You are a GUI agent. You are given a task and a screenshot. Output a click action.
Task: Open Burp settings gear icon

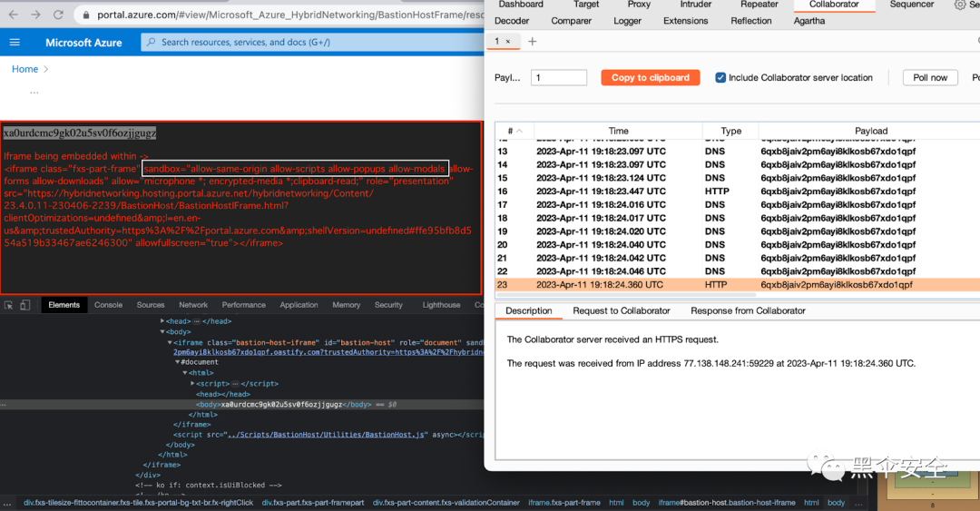click(959, 5)
